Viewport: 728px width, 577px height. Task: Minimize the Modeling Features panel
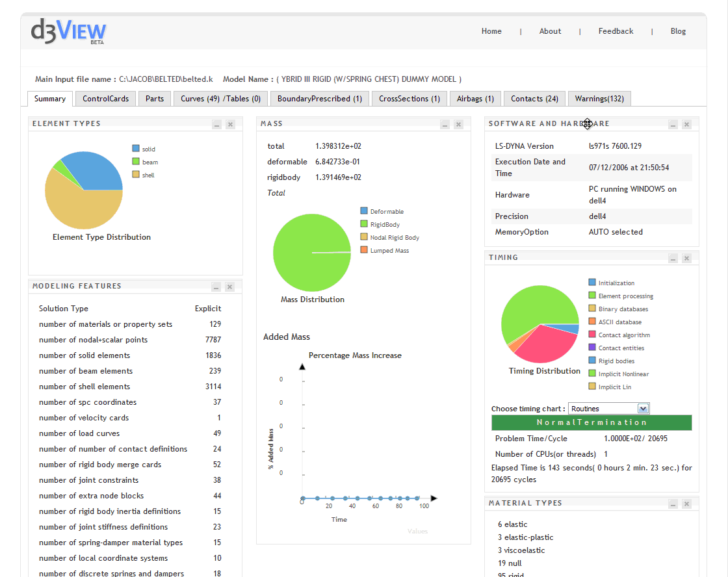click(216, 287)
